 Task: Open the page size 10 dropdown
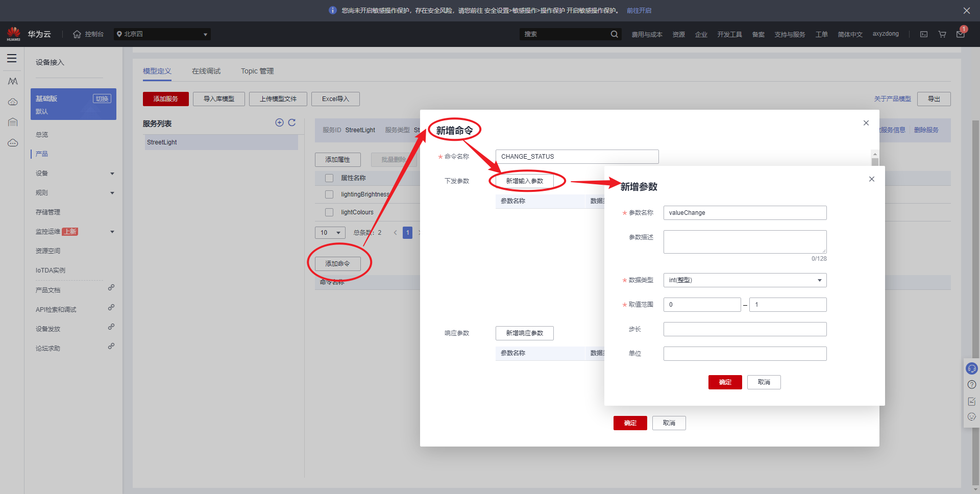pyautogui.click(x=330, y=233)
